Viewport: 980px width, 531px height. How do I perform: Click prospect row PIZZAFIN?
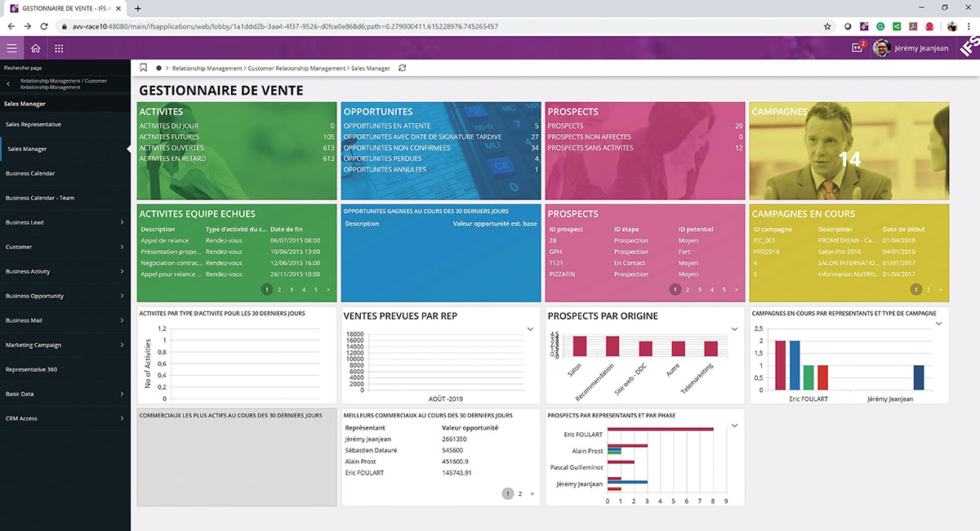click(x=645, y=274)
